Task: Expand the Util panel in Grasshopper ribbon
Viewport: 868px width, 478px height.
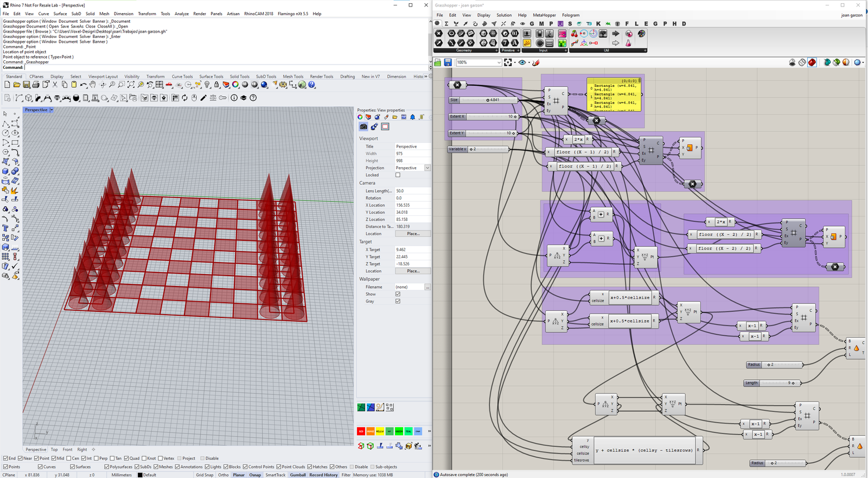Action: pyautogui.click(x=645, y=50)
